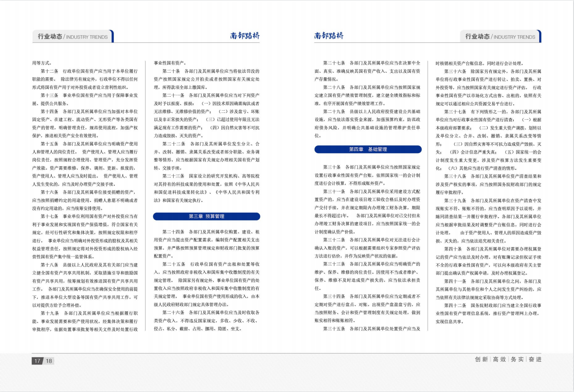Click the 第二十四条 article label

click(174, 232)
